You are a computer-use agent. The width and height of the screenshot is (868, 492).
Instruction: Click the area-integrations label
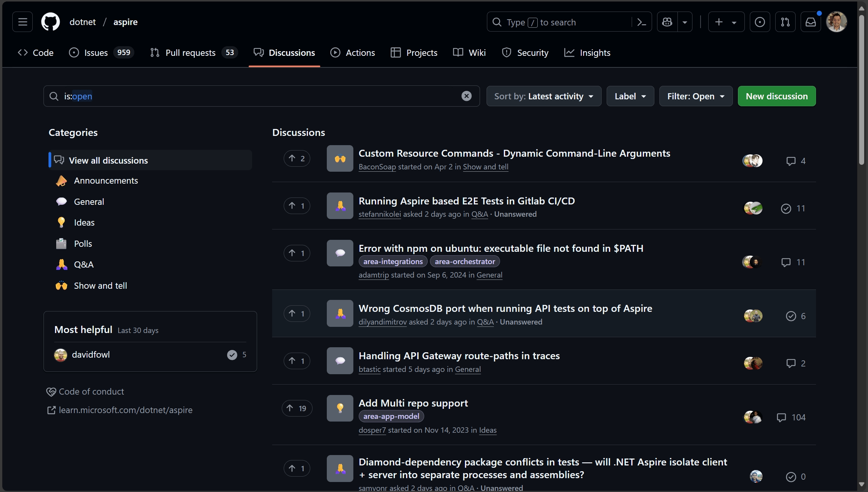pos(393,261)
